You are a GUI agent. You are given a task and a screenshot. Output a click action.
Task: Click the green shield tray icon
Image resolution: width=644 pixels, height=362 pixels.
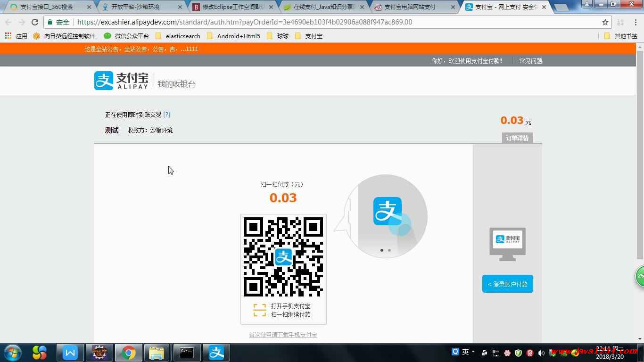click(518, 353)
